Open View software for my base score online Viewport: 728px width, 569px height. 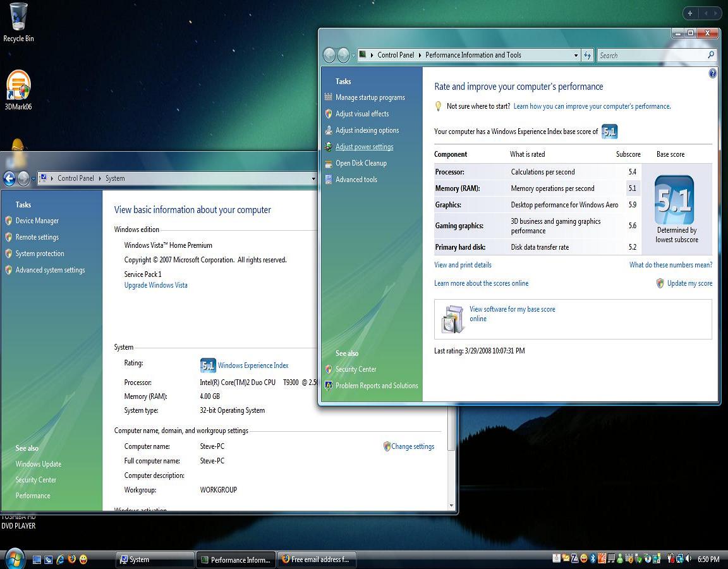click(512, 314)
